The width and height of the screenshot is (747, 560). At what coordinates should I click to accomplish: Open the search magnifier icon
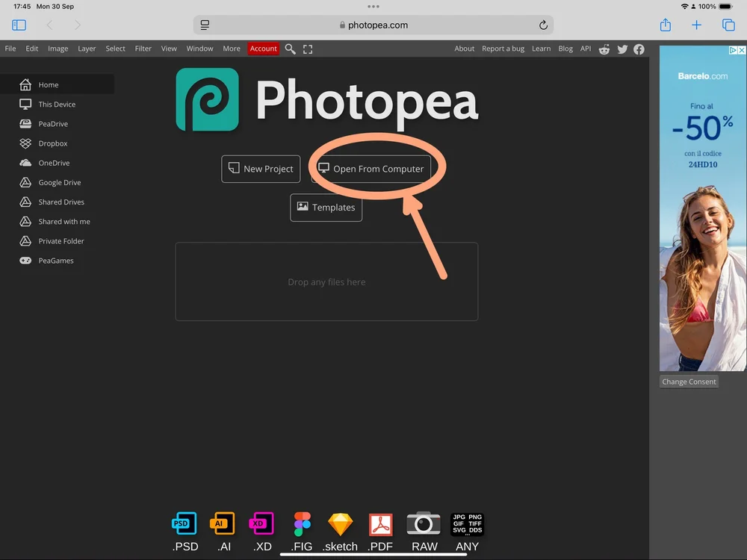[290, 49]
